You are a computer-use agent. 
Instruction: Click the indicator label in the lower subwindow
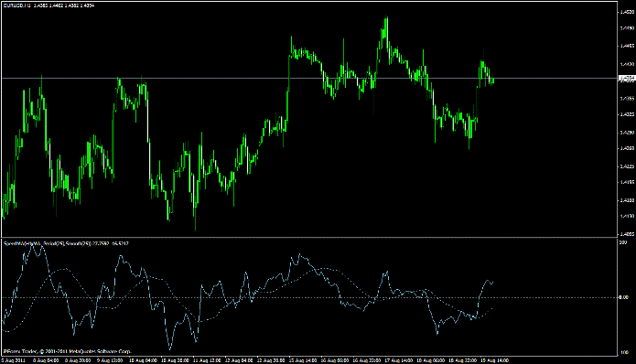[66, 243]
